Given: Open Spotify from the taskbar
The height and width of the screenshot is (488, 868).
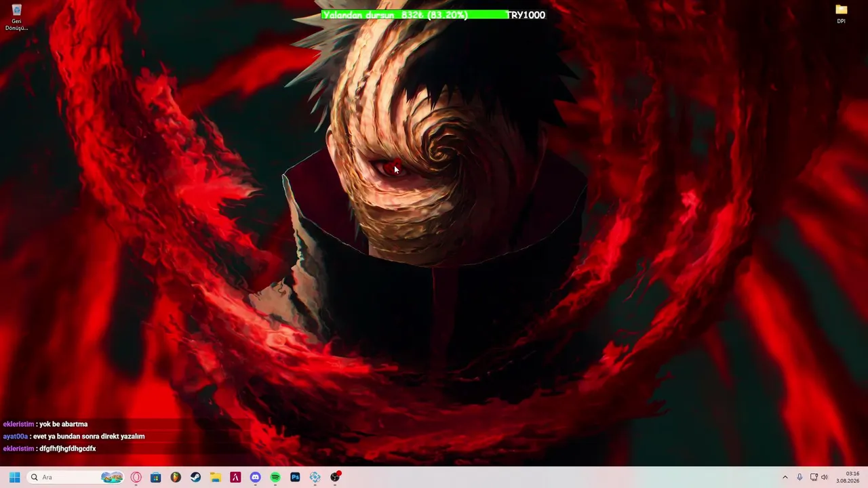Looking at the screenshot, I should click(275, 477).
